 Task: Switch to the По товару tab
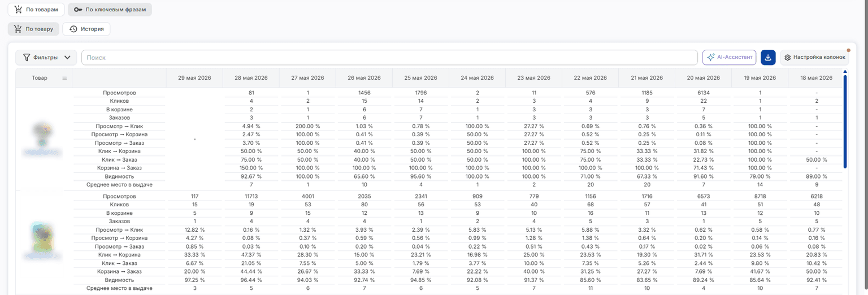[34, 29]
